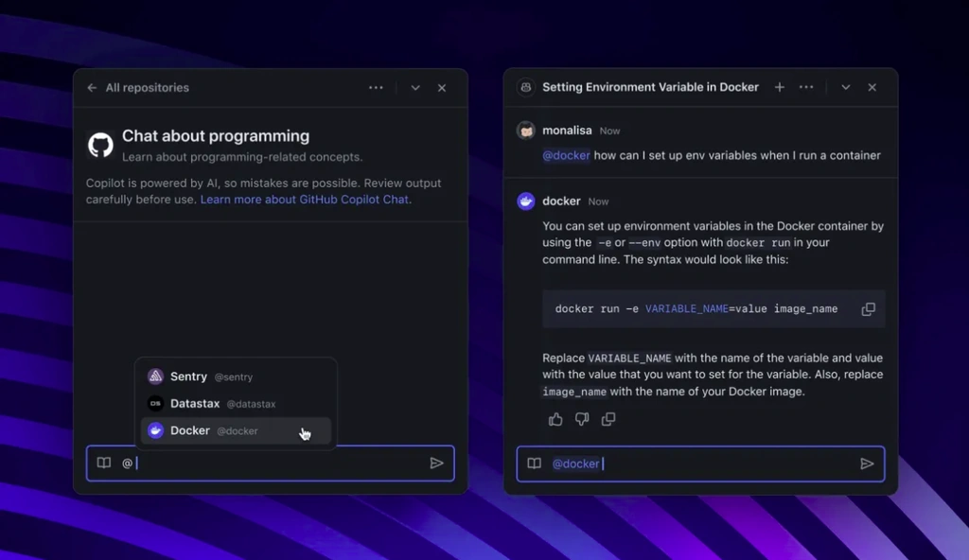Click the Sentry logo icon in suggestions

(x=155, y=376)
